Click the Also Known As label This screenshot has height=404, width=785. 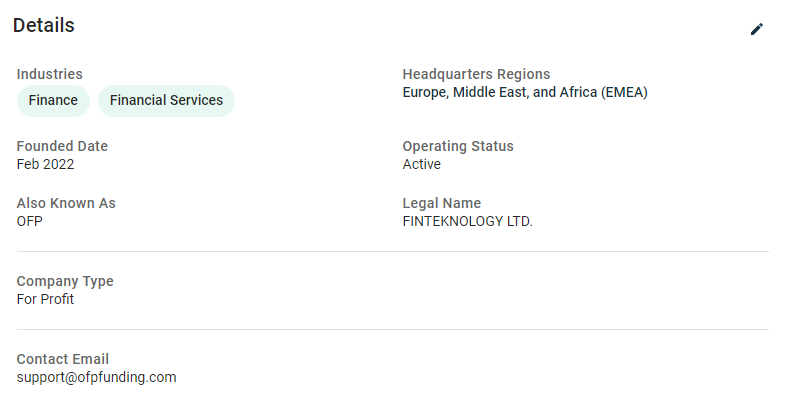click(x=66, y=203)
